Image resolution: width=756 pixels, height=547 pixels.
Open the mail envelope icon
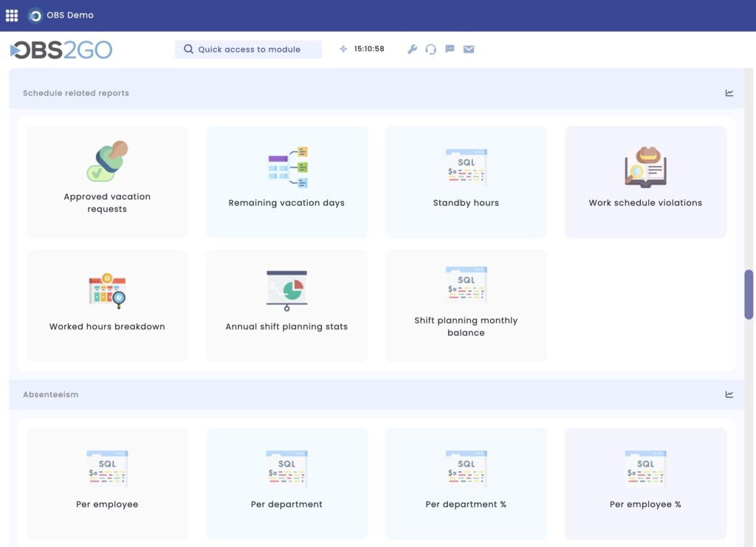469,49
